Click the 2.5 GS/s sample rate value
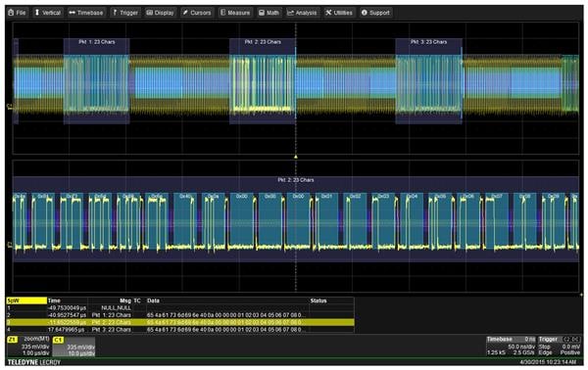588x370 pixels. tap(523, 352)
